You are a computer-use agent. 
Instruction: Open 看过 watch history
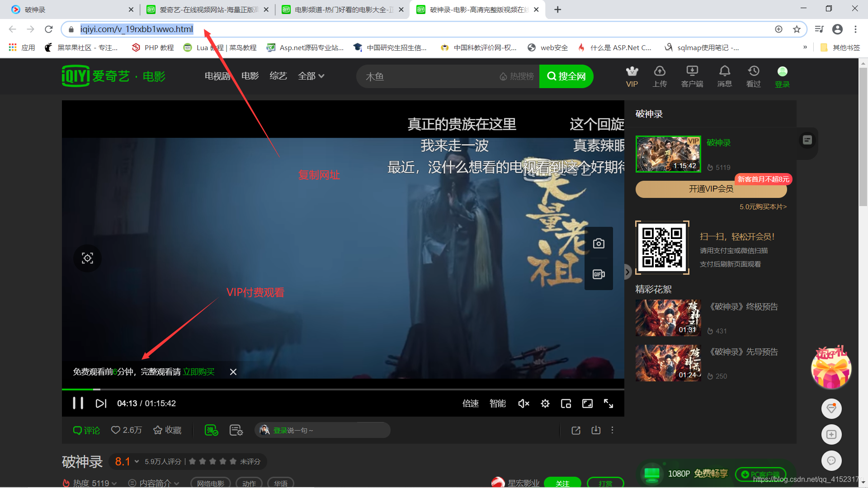(x=753, y=76)
